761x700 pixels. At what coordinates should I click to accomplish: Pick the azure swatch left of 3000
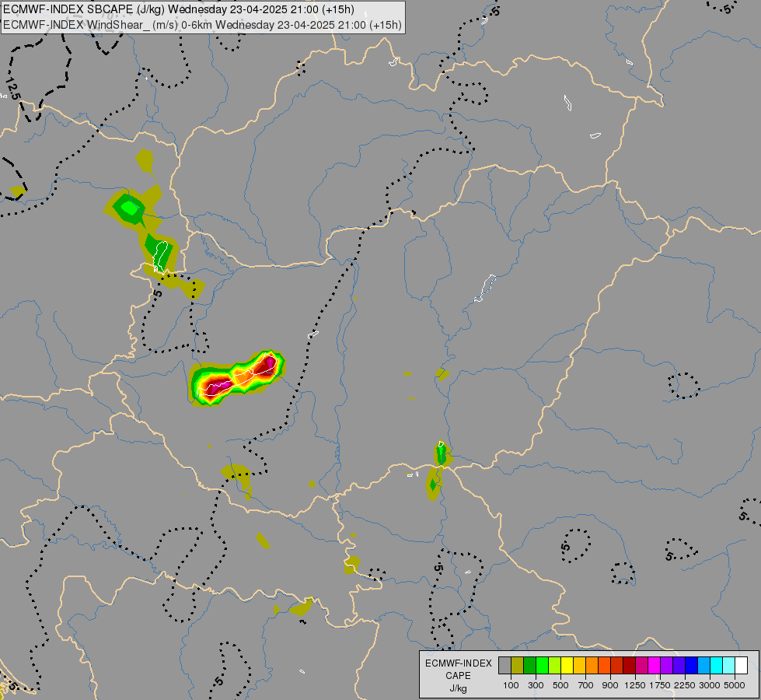[703, 666]
